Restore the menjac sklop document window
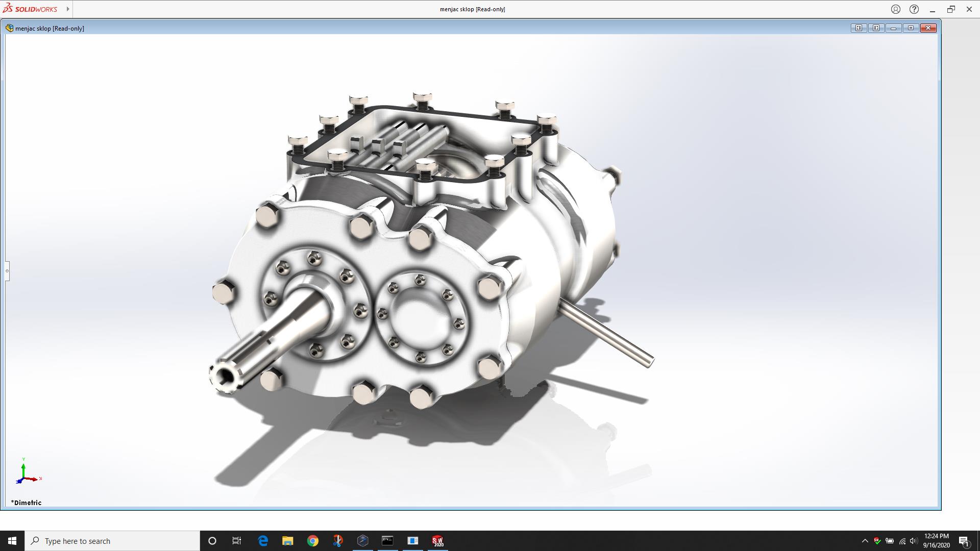 pos(911,28)
